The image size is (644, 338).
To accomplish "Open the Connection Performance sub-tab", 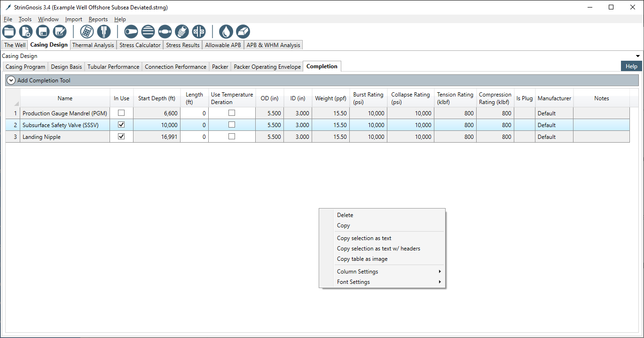I will [x=175, y=67].
